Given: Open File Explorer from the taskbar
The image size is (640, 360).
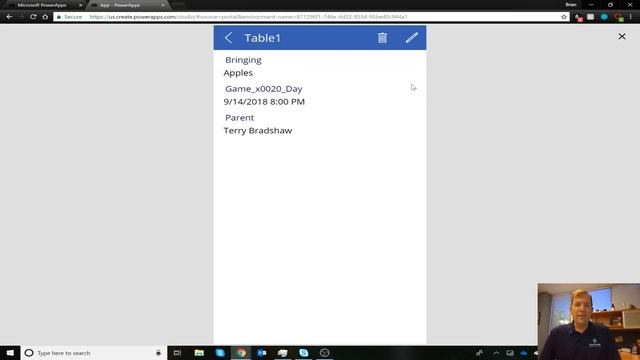Looking at the screenshot, I should tap(199, 353).
